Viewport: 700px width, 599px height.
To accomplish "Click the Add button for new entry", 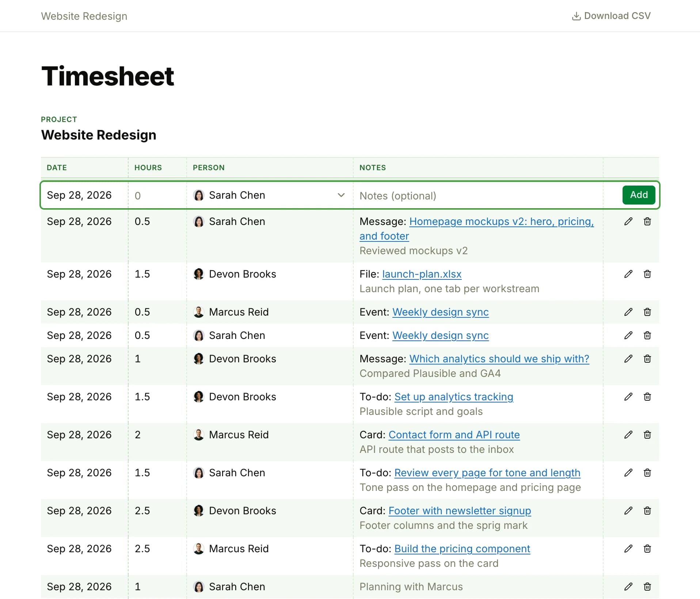I will [x=639, y=195].
